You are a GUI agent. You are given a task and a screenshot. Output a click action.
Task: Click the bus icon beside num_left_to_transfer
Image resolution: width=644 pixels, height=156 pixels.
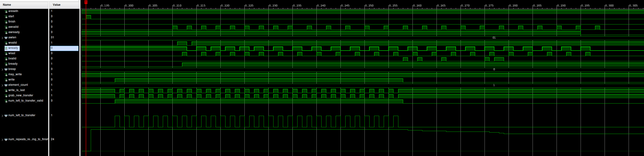tap(6, 116)
